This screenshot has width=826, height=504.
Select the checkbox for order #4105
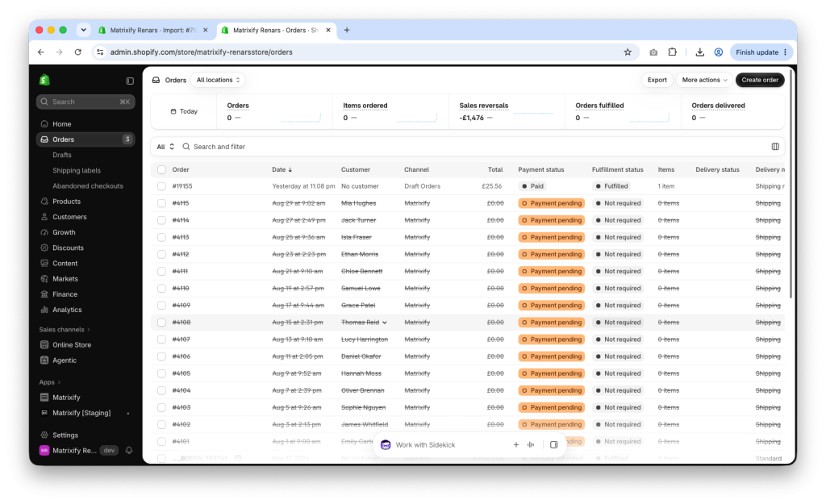[x=161, y=373]
